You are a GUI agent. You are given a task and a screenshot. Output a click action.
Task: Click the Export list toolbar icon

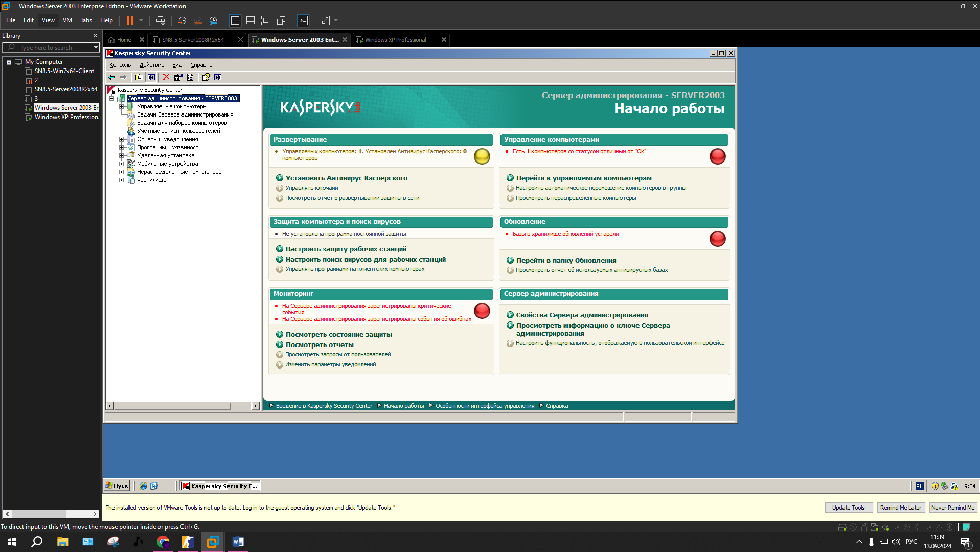(190, 77)
